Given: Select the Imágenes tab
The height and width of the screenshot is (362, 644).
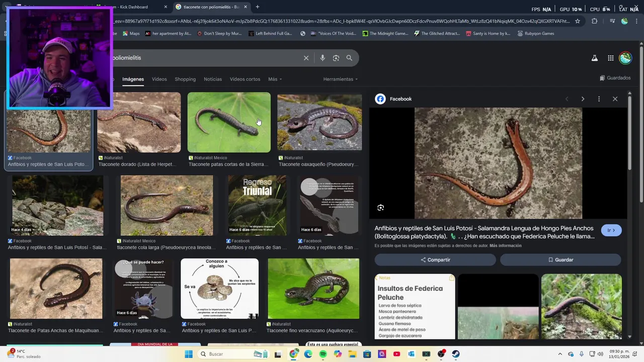Looking at the screenshot, I should coord(133,79).
